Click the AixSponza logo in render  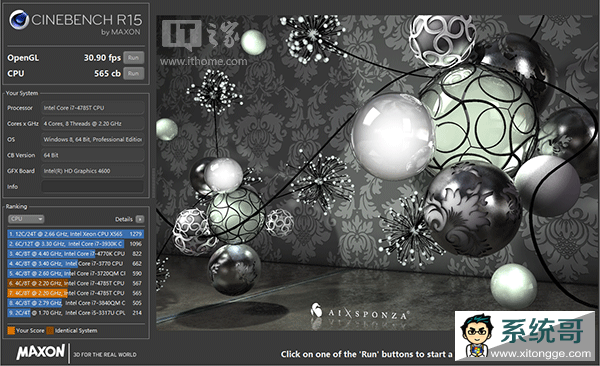click(359, 312)
